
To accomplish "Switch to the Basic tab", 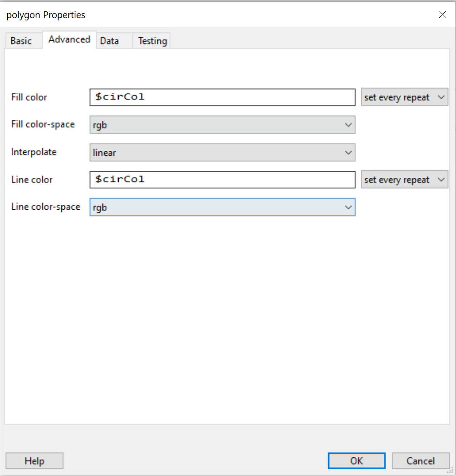I will 21,41.
